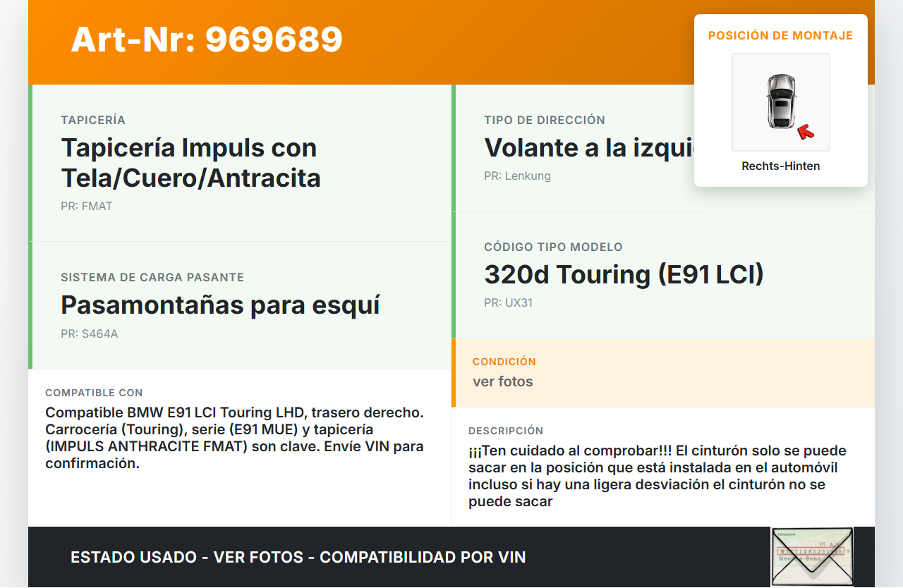Screen dimensions: 903x588
Task: Select the 'Rechts-Hinten' caption
Action: (x=781, y=166)
